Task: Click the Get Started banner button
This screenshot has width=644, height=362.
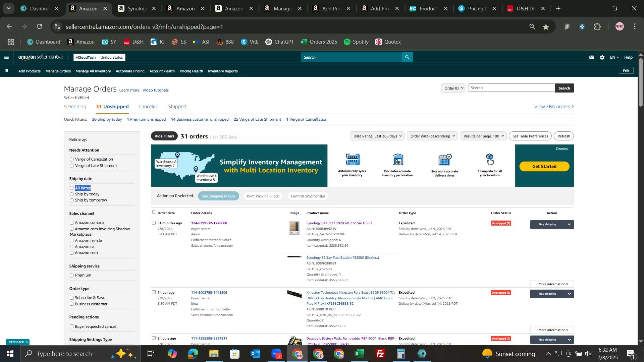Action: (x=544, y=167)
